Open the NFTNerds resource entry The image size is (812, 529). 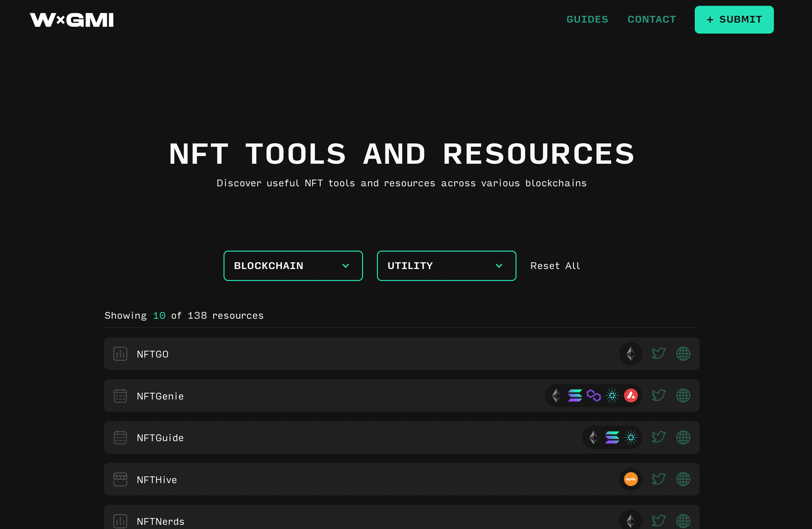[401, 517]
